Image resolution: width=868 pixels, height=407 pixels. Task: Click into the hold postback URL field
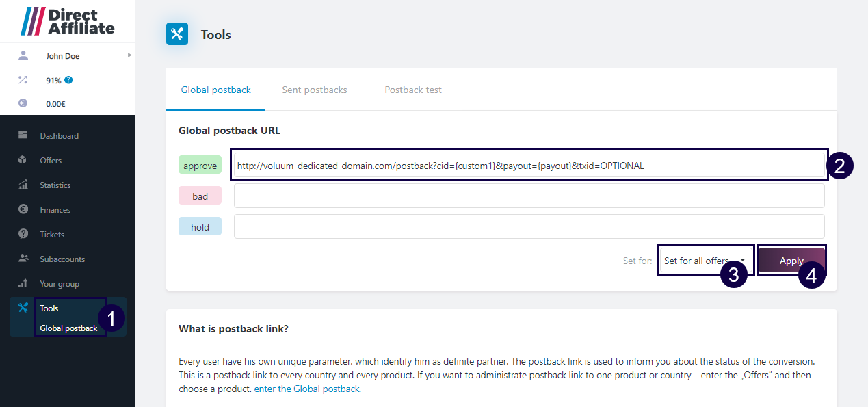pyautogui.click(x=528, y=226)
